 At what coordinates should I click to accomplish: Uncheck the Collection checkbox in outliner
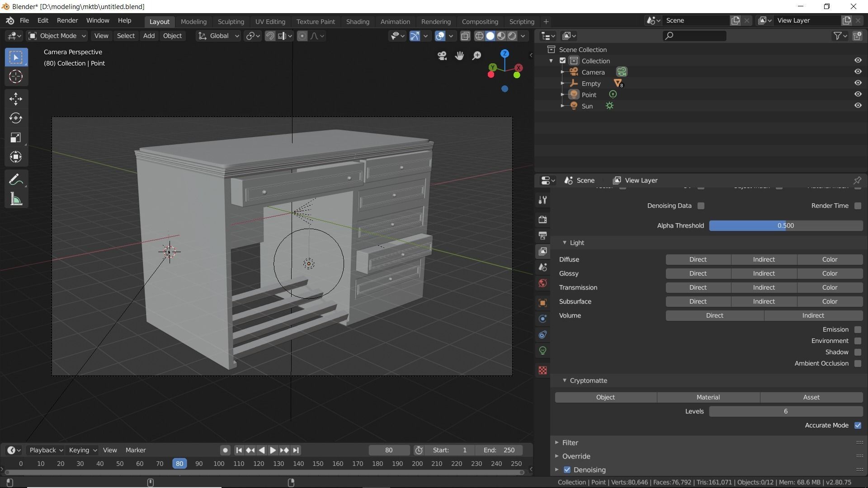point(562,61)
